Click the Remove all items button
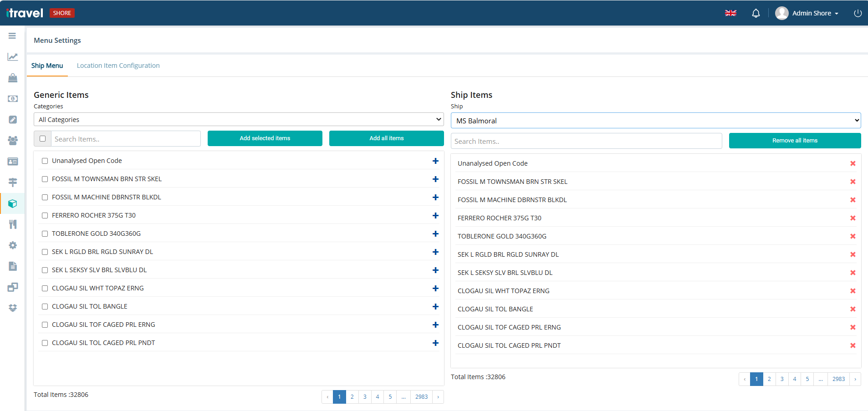The image size is (868, 411). [x=794, y=141]
